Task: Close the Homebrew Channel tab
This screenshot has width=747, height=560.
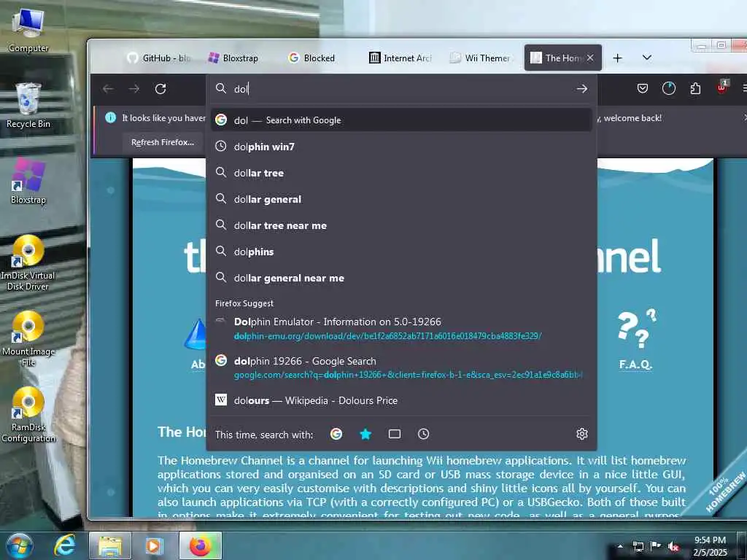Action: point(590,58)
